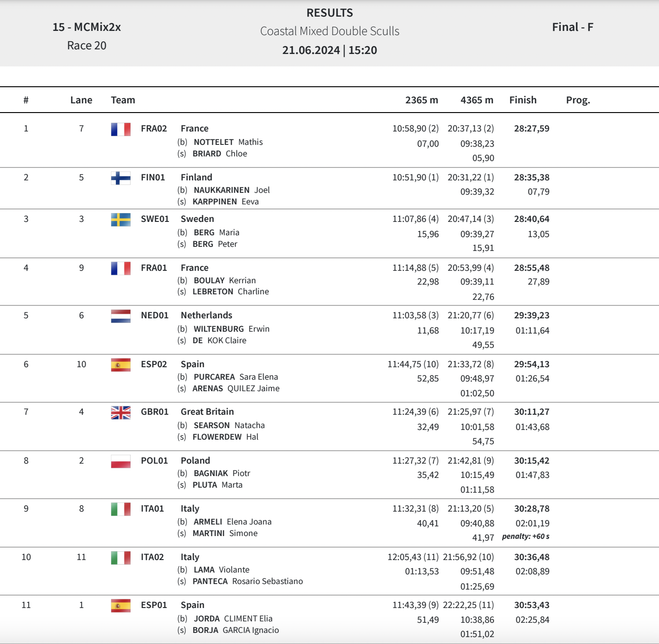Click the Poland flag icon
This screenshot has height=644, width=659.
click(x=120, y=461)
